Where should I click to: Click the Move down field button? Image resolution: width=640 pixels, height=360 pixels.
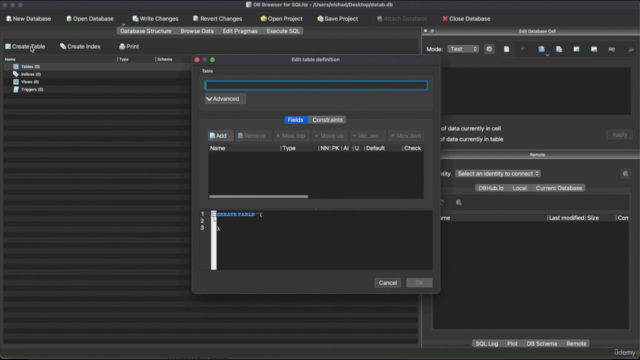pyautogui.click(x=367, y=136)
